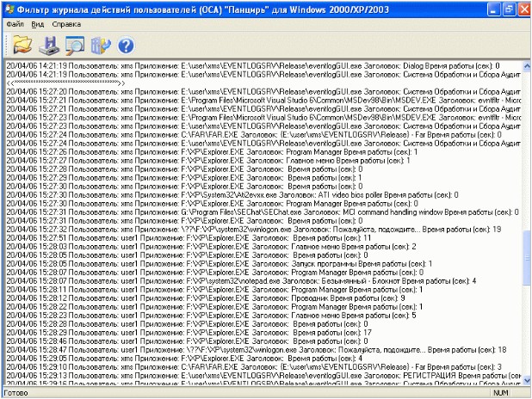Open the log filter magnifier tool
The height and width of the screenshot is (399, 532).
pyautogui.click(x=74, y=45)
